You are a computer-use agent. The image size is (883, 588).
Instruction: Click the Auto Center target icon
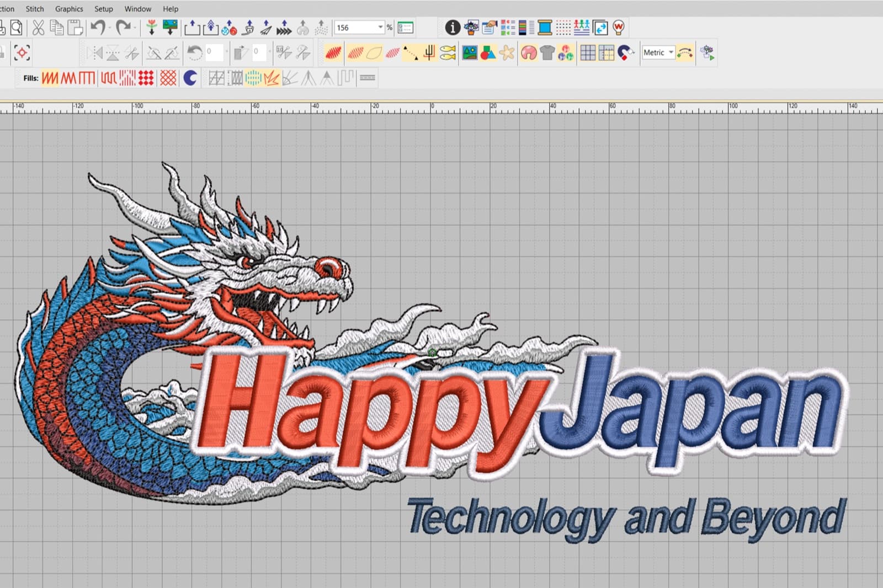coord(22,53)
